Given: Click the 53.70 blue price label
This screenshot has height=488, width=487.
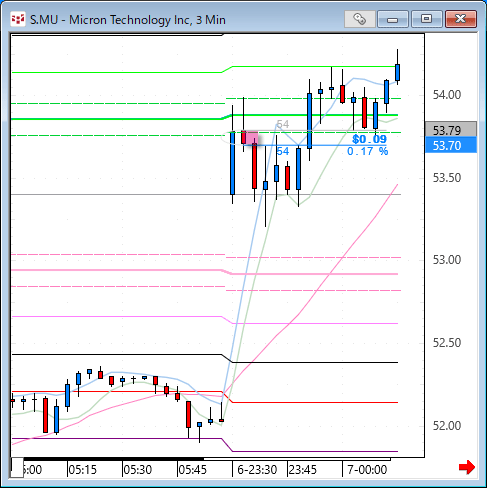Looking at the screenshot, I should point(451,145).
